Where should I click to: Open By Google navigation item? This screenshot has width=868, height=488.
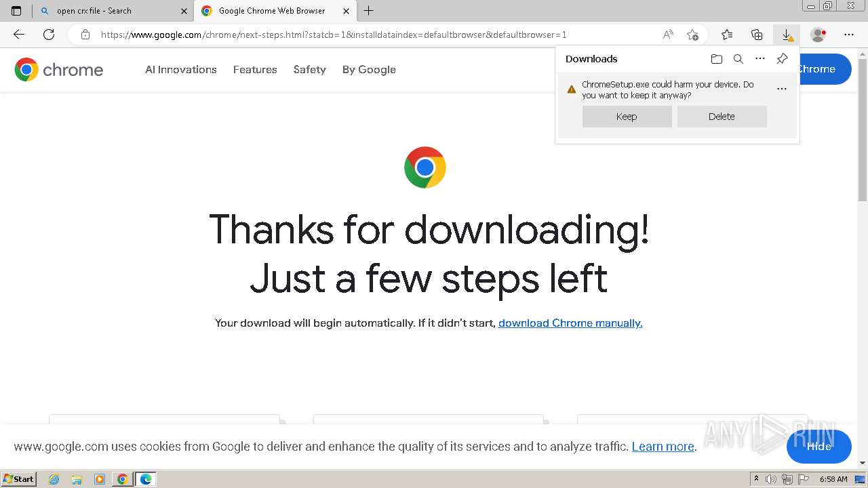point(369,69)
